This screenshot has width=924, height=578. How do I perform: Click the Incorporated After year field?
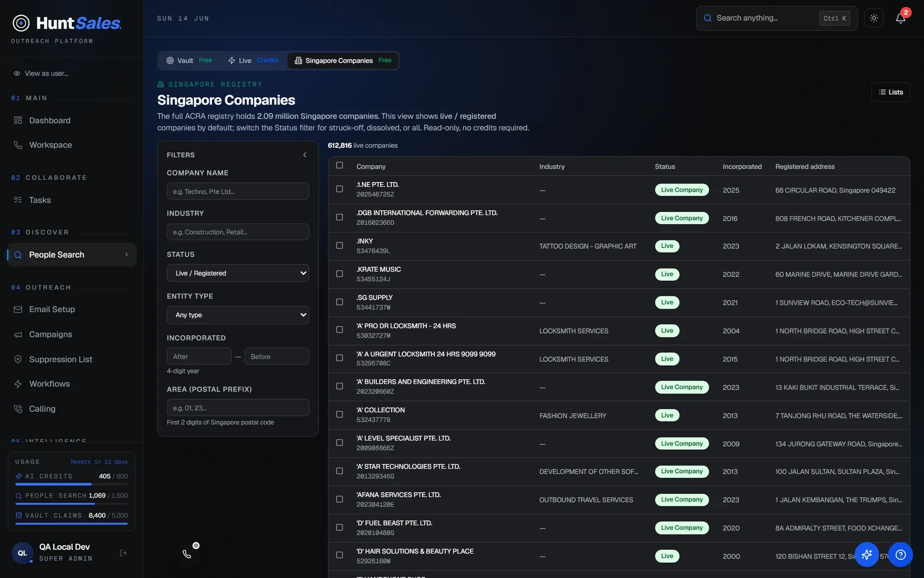(199, 356)
